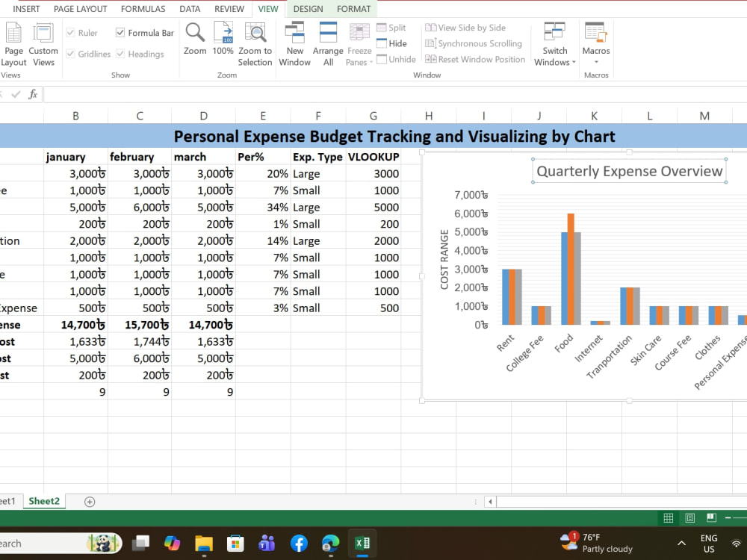Open a New Window

pyautogui.click(x=294, y=44)
